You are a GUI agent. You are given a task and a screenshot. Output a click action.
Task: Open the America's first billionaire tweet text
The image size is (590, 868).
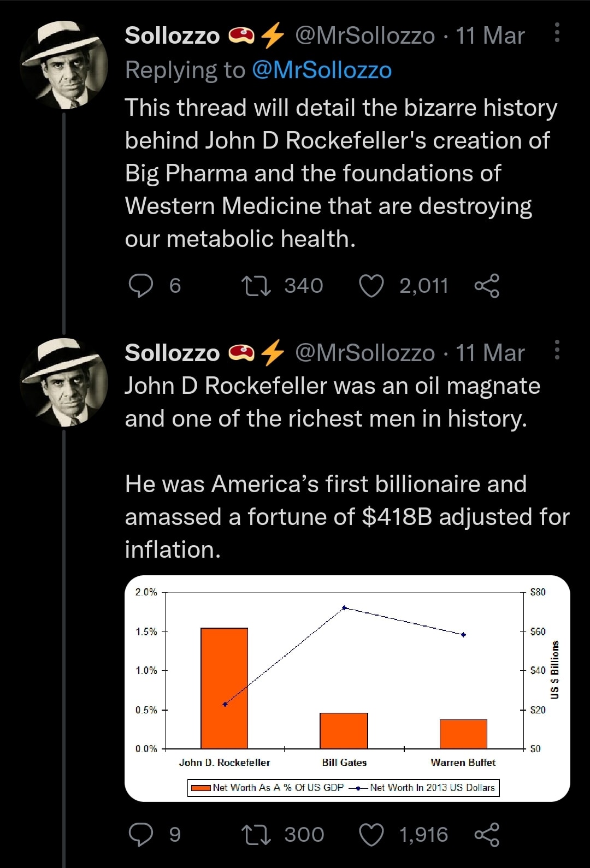[x=346, y=516]
